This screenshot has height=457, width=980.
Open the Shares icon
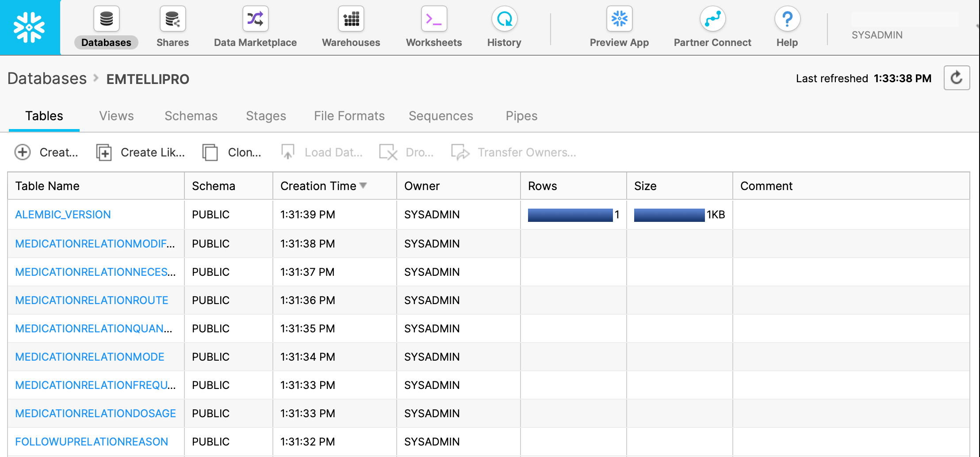[172, 19]
